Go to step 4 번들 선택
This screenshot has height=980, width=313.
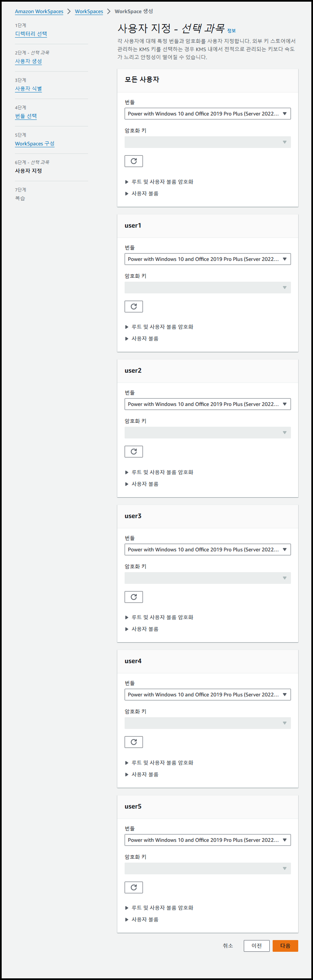tap(26, 116)
